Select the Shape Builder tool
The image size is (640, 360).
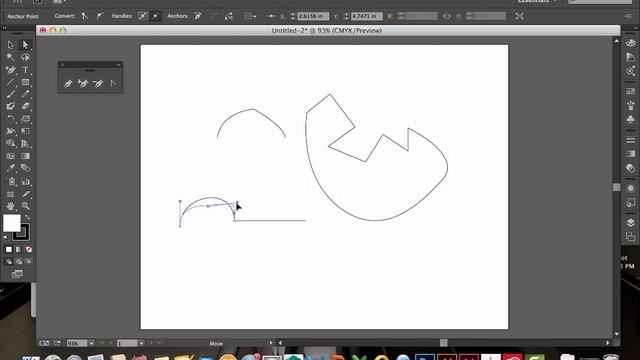[10, 143]
